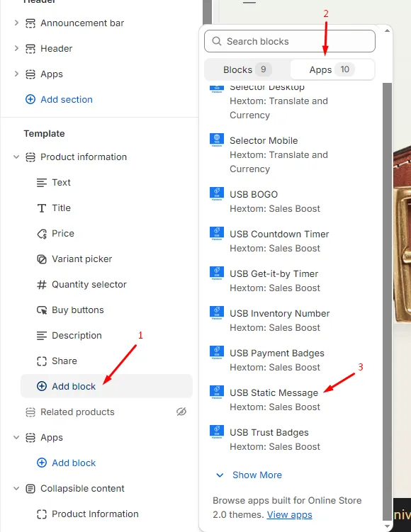
Task: Click the scroll up arrow in block picker
Action: pos(387,30)
